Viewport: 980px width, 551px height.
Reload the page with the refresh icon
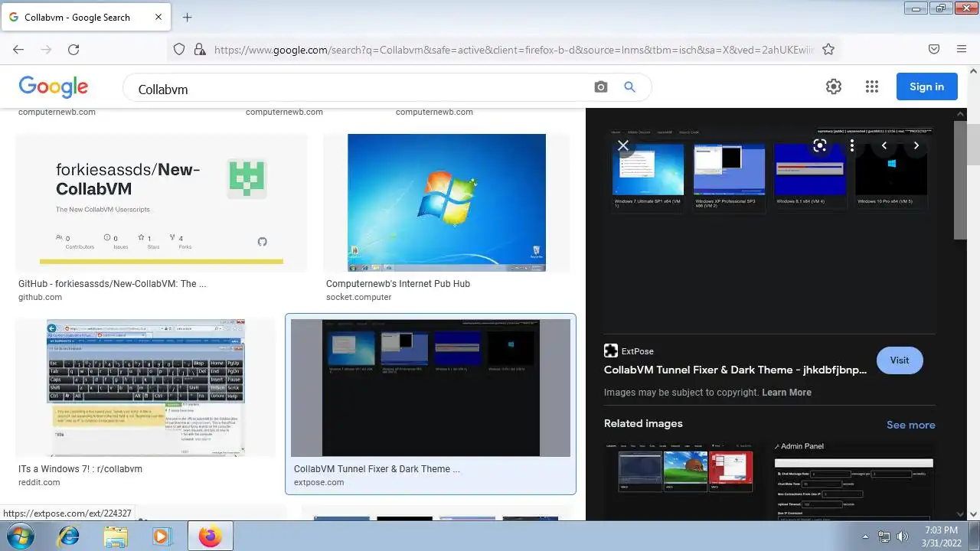73,50
